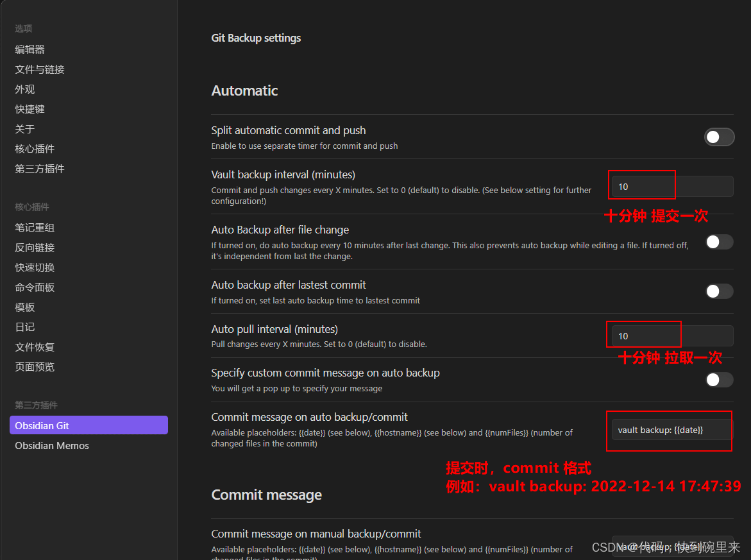
Task: Toggle Specify custom commit message on auto backup
Action: point(719,380)
